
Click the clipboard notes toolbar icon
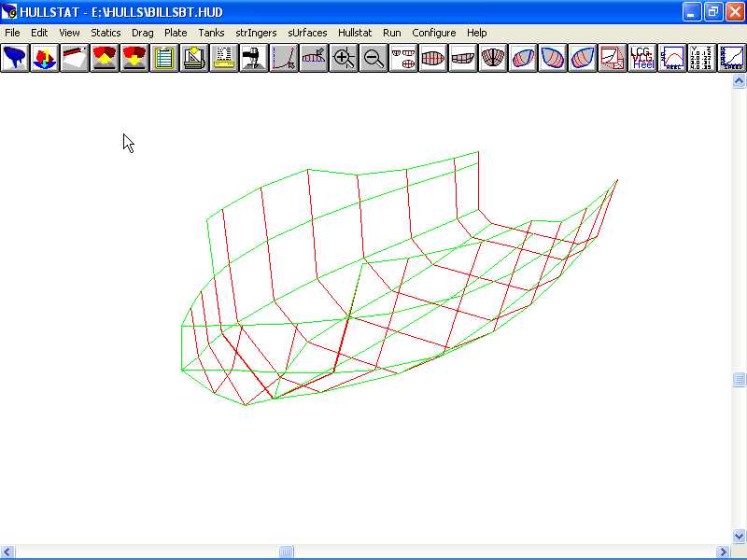point(164,58)
